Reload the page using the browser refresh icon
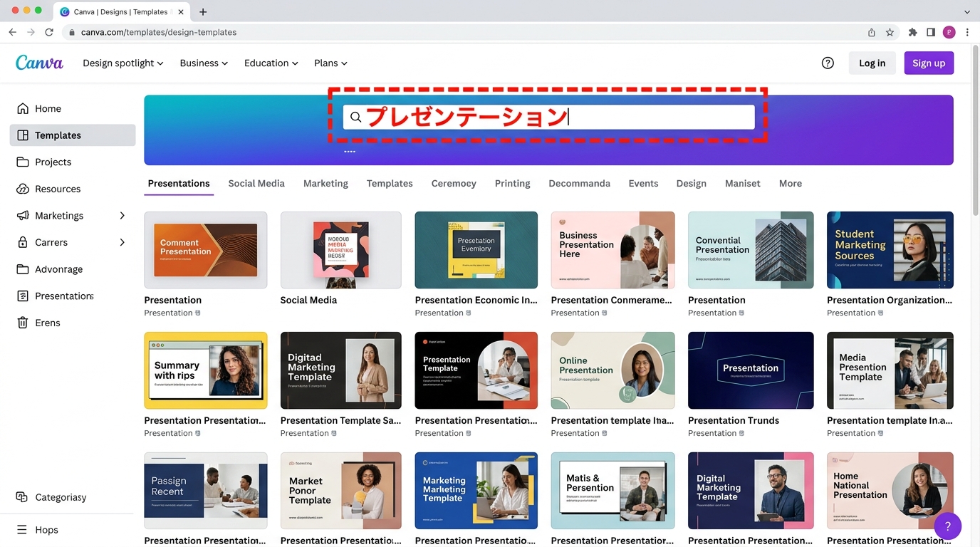The image size is (980, 547). tap(49, 32)
